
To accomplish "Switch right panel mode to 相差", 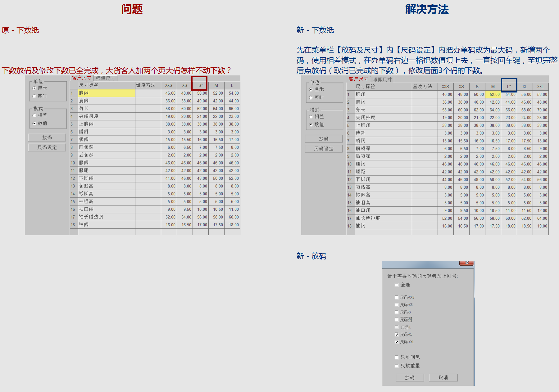I will (x=311, y=116).
